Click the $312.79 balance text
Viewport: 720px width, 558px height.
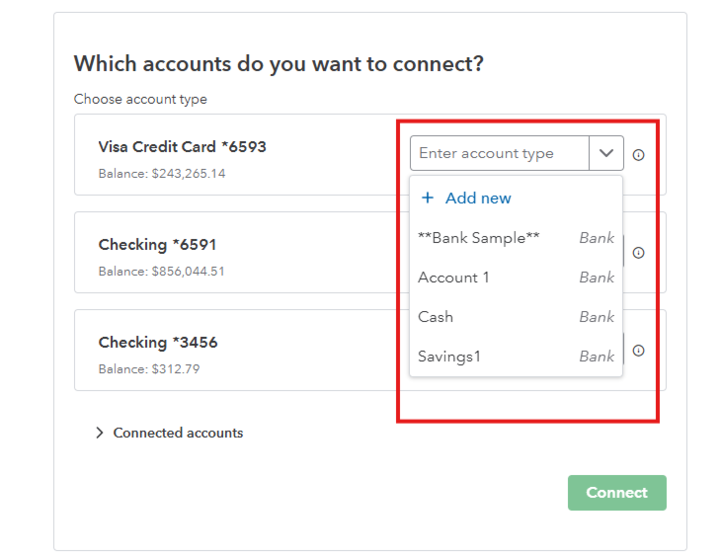[x=149, y=369]
